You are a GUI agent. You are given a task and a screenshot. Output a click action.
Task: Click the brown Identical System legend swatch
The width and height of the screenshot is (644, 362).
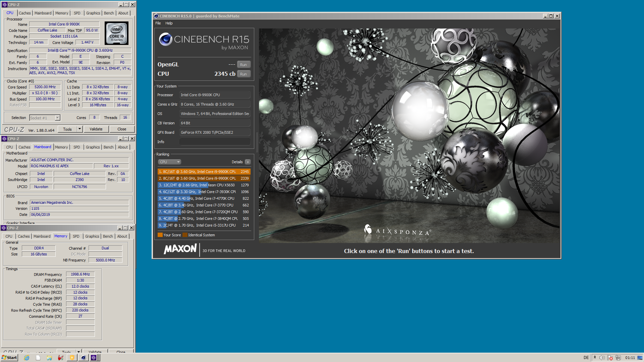pos(185,235)
